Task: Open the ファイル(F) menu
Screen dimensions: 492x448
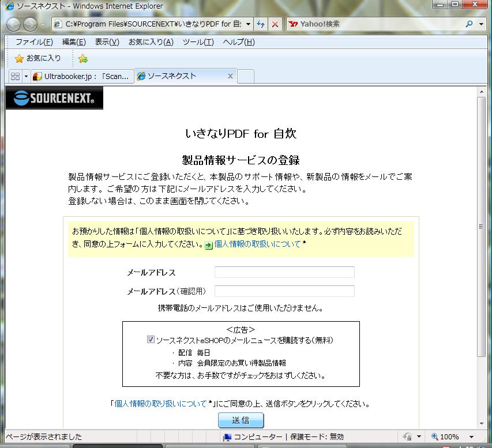Action: coord(34,42)
